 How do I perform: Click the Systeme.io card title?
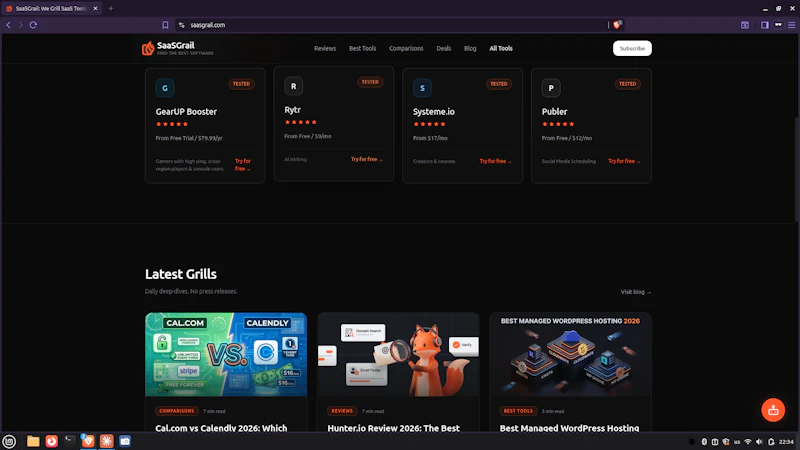[434, 112]
